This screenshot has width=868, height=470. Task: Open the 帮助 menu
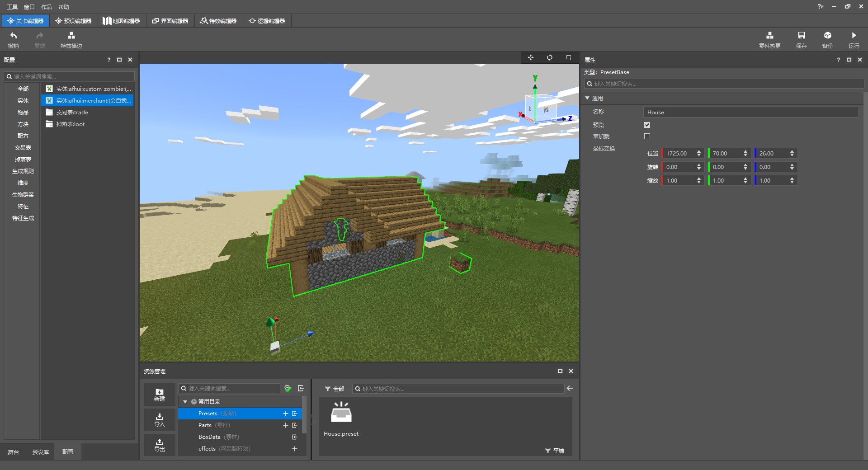[x=64, y=7]
